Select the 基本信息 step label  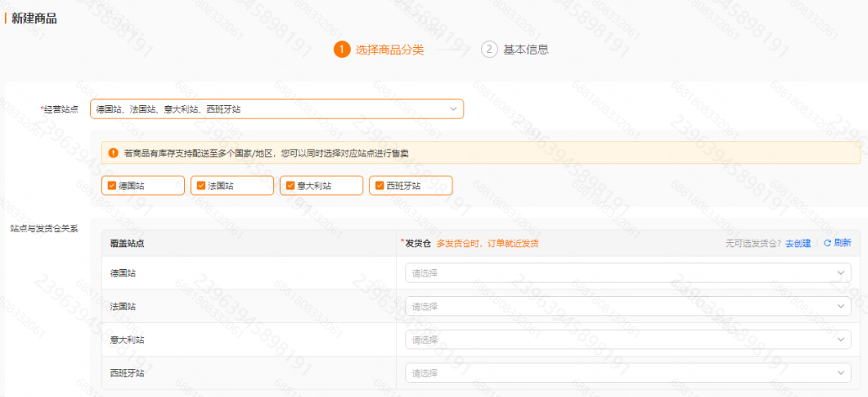coord(526,50)
